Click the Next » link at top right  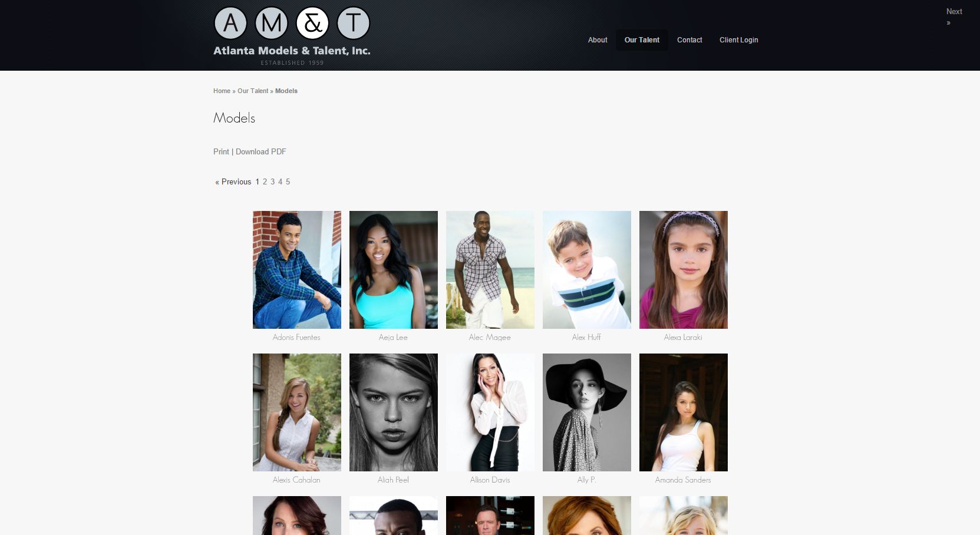click(x=953, y=16)
